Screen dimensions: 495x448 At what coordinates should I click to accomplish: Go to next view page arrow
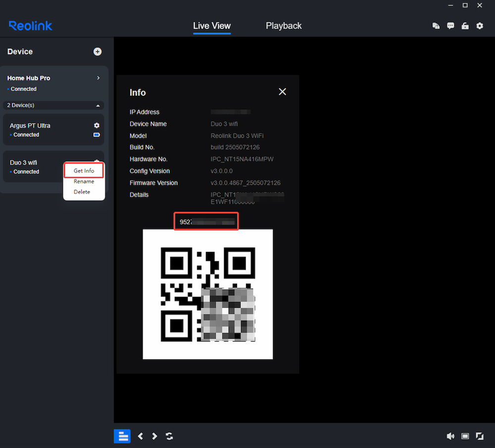154,436
